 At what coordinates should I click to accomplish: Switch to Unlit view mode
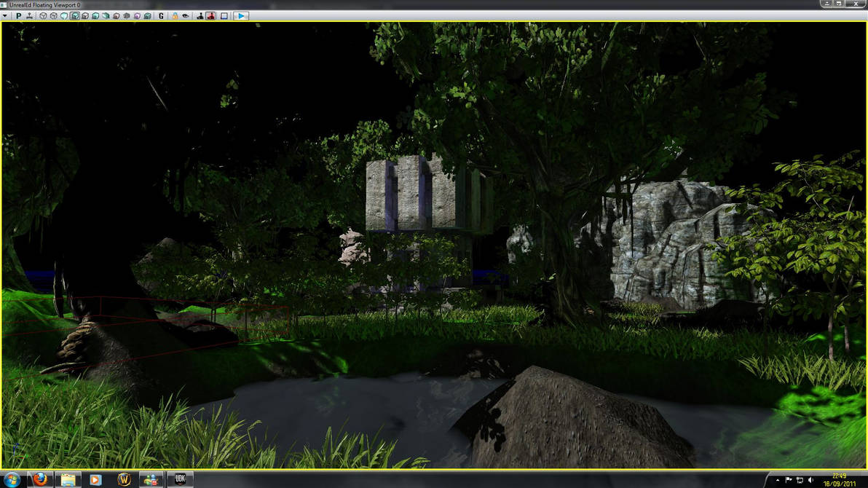(64, 16)
